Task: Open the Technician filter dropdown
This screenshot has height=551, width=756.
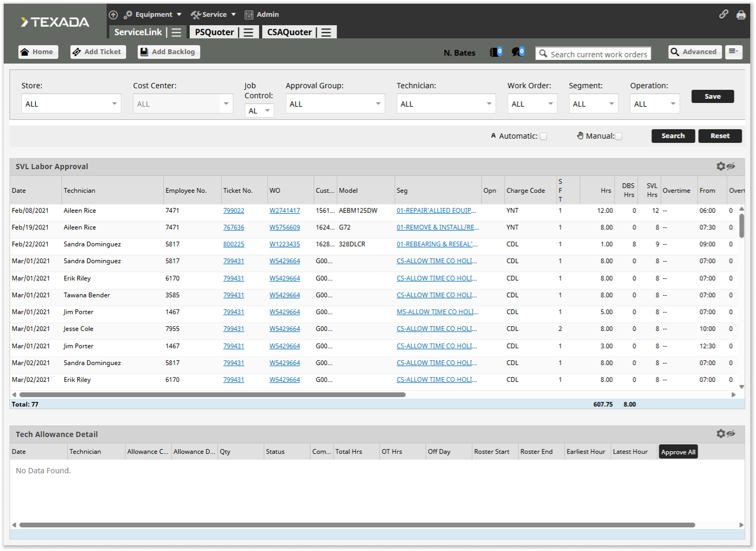Action: tap(446, 104)
